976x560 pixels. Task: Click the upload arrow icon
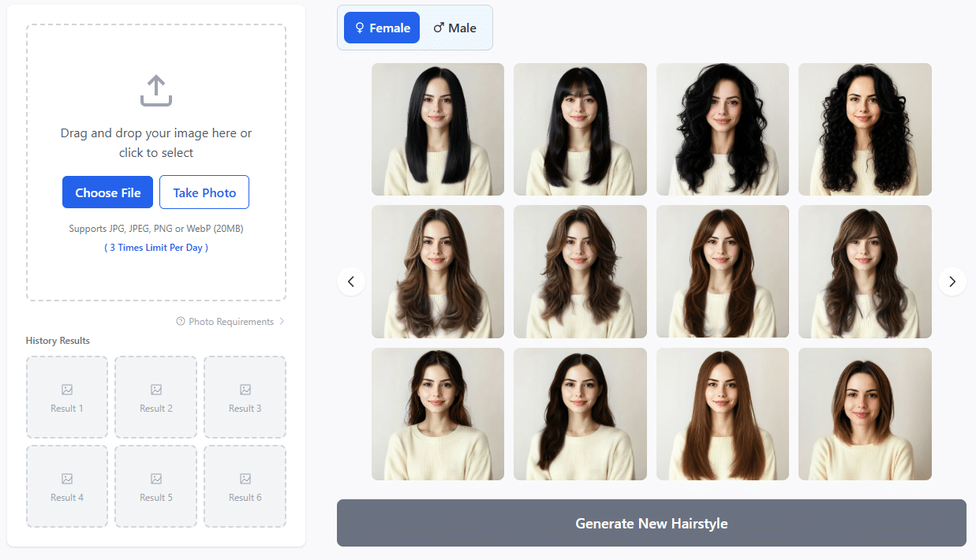pos(155,89)
